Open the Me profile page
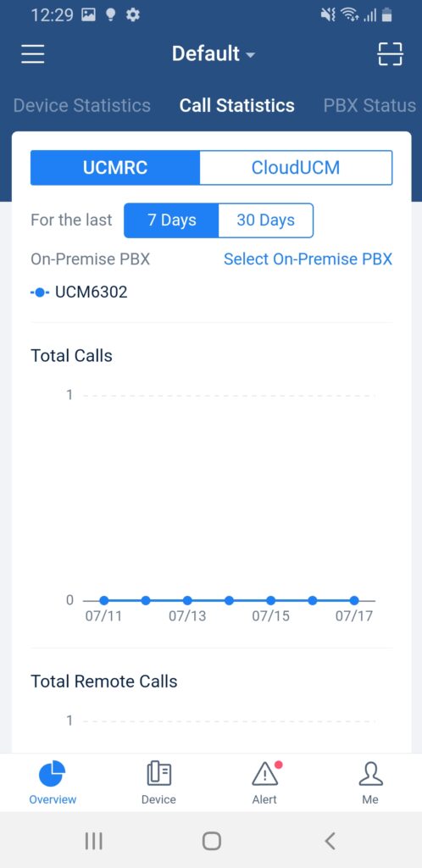This screenshot has width=422, height=868. [370, 782]
